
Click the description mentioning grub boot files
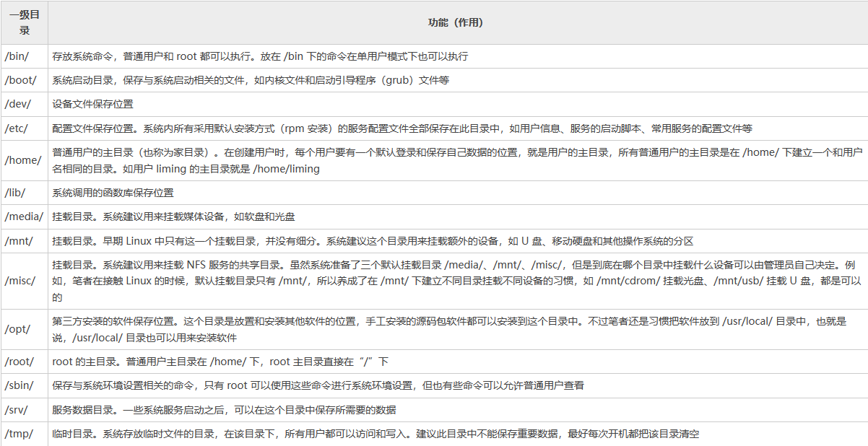pos(250,80)
